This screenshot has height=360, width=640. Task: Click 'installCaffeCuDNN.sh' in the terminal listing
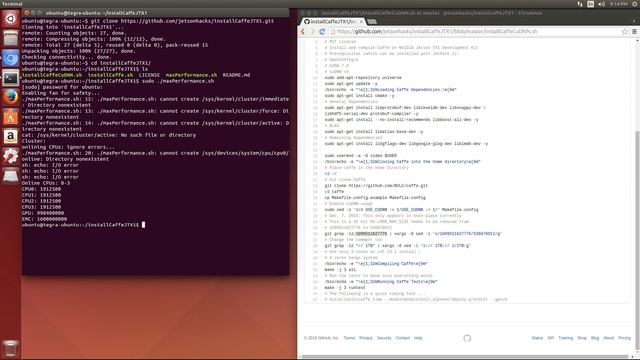[x=52, y=75]
